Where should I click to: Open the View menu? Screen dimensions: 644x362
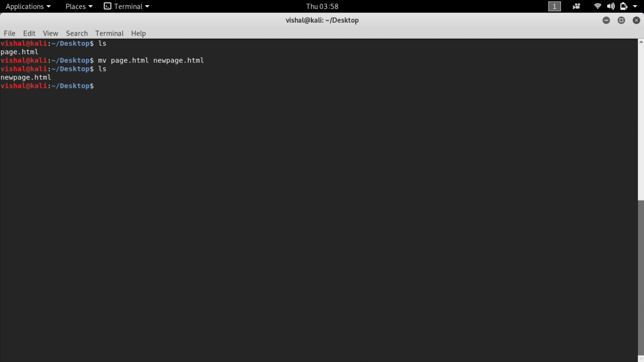point(50,33)
